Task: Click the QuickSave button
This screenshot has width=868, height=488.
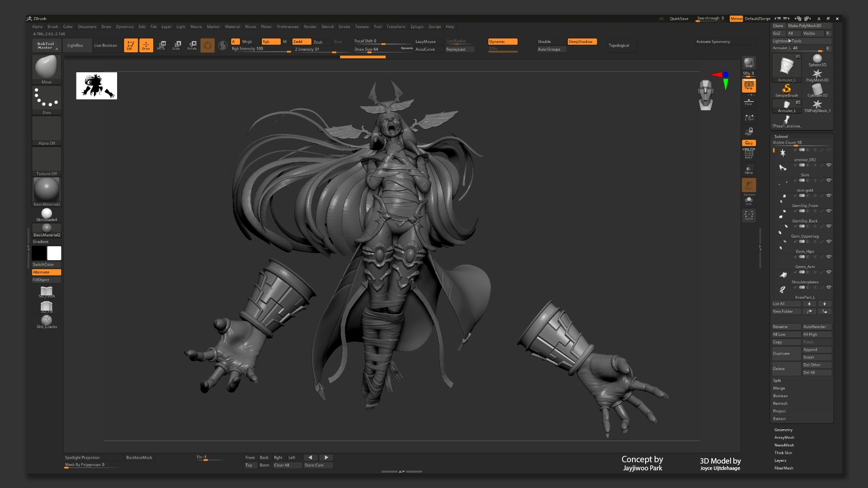Action: tap(679, 19)
